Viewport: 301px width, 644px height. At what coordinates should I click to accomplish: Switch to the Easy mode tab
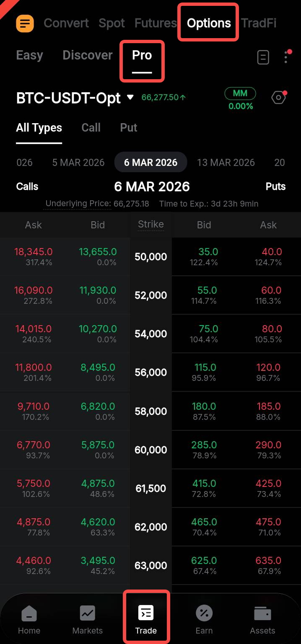29,55
